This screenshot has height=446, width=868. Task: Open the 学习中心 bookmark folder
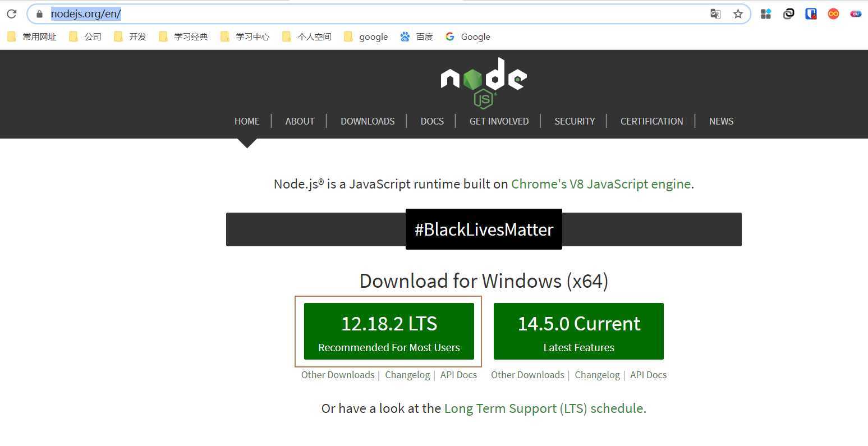(x=245, y=36)
